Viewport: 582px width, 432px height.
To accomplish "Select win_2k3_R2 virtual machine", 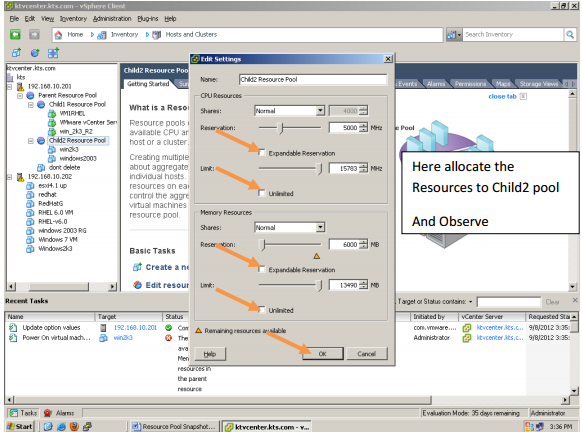I will click(76, 131).
